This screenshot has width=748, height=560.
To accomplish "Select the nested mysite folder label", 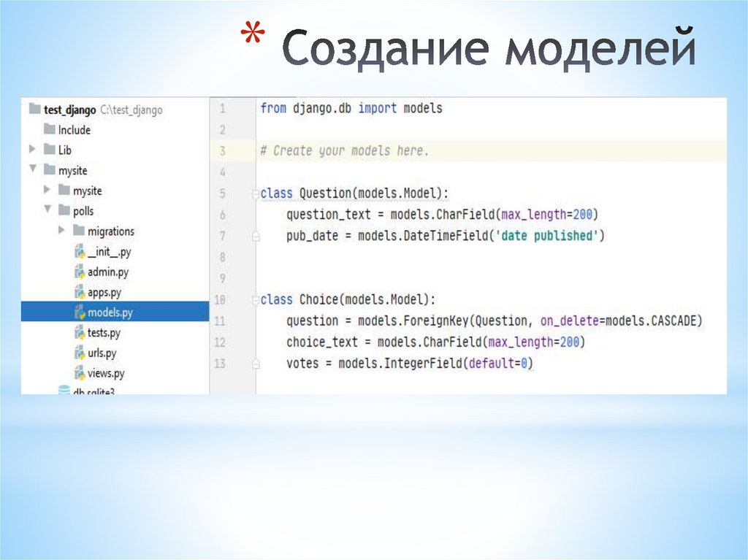I will (88, 191).
